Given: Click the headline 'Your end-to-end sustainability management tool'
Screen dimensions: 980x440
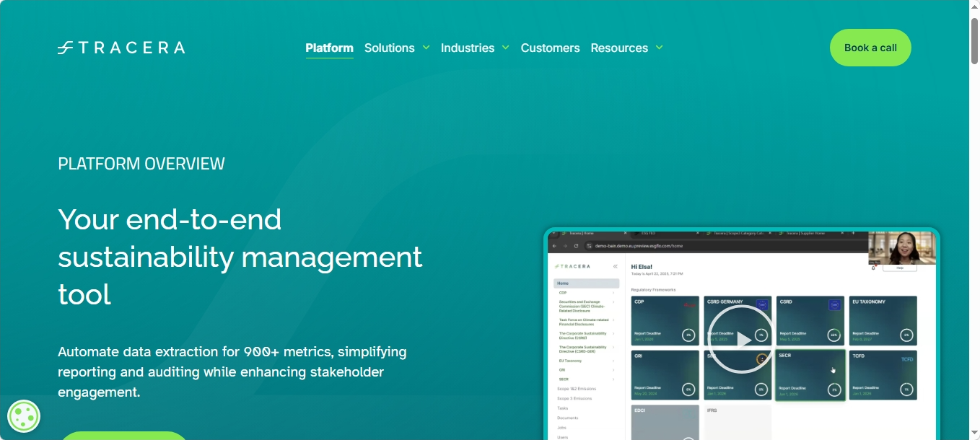Looking at the screenshot, I should click(240, 257).
